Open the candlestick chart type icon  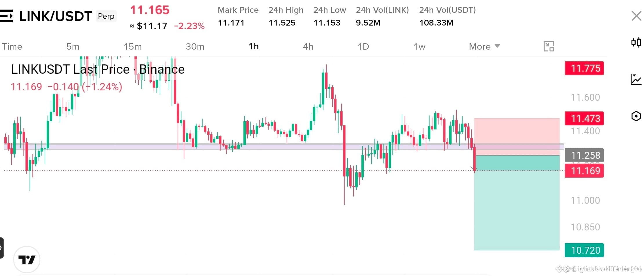pyautogui.click(x=636, y=43)
